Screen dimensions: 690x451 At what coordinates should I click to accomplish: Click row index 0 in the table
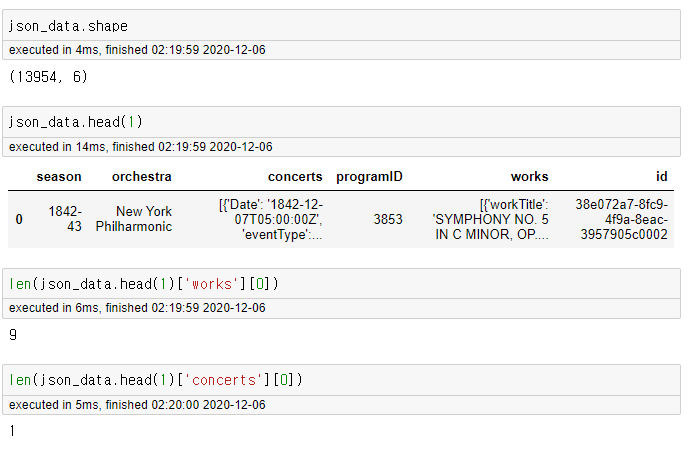[x=19, y=219]
